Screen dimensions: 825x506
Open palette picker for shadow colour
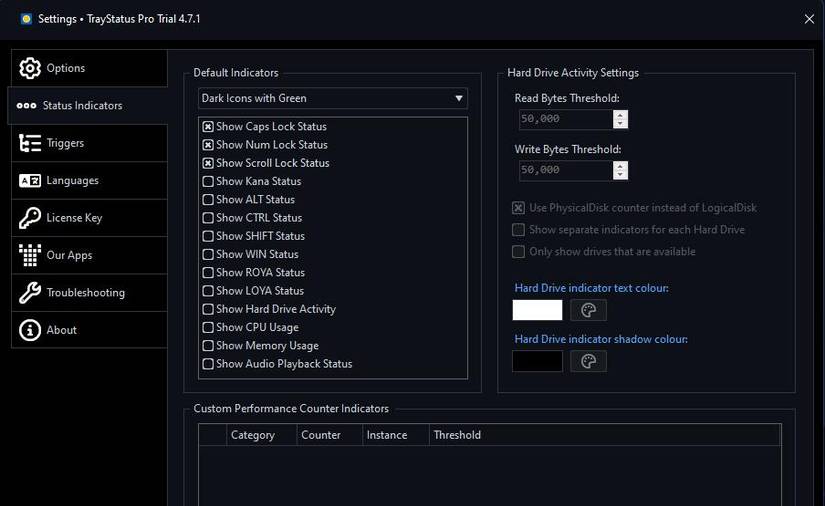(x=588, y=361)
